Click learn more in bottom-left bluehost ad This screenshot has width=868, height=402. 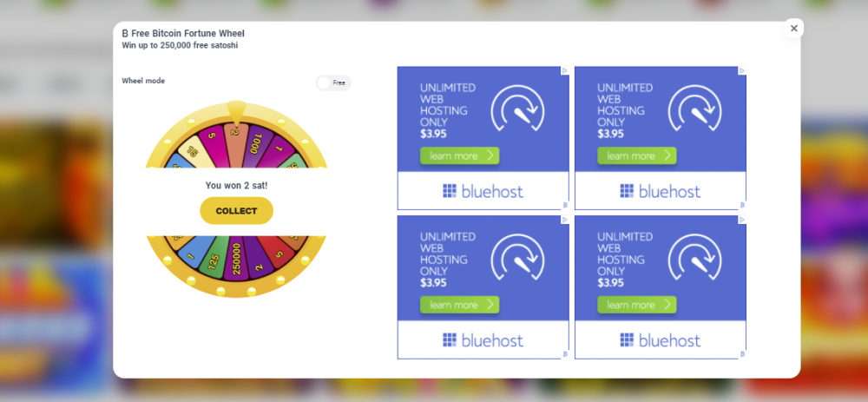click(x=459, y=305)
